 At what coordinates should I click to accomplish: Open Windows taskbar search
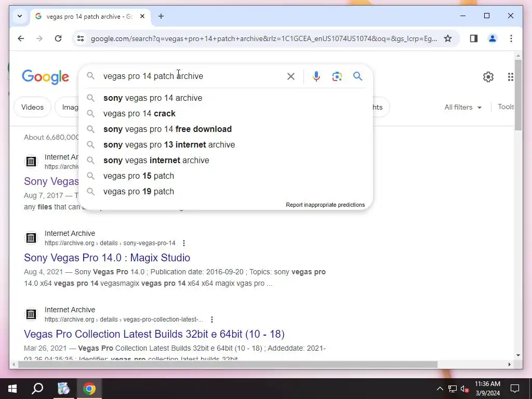pos(37,389)
